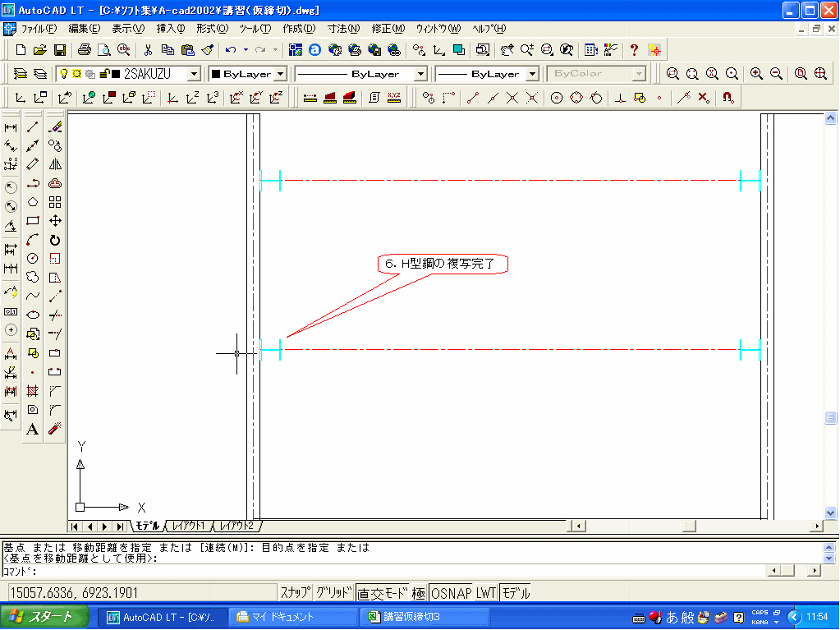840x630 pixels.
Task: Open the Undo history dropdown arrow
Action: coord(246,50)
